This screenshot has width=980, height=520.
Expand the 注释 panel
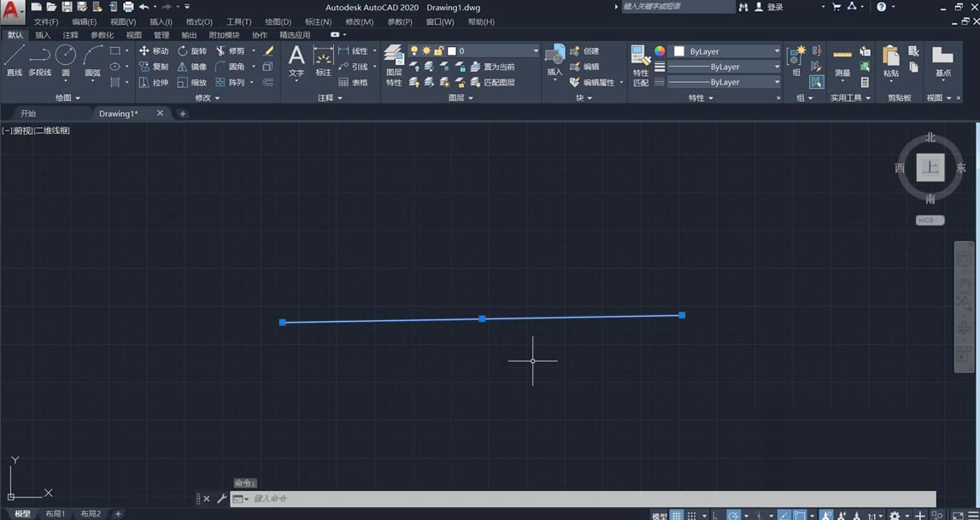tap(330, 98)
